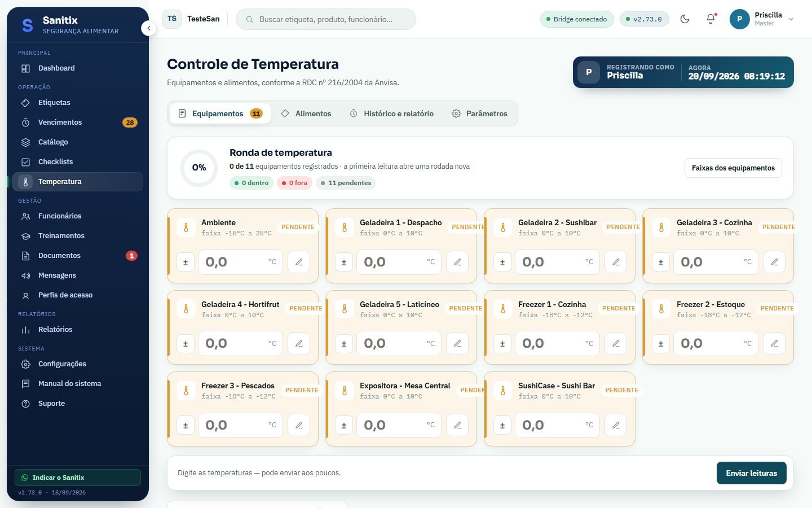Image resolution: width=812 pixels, height=508 pixels.
Task: Toggle dark mode moon icon
Action: (x=685, y=19)
